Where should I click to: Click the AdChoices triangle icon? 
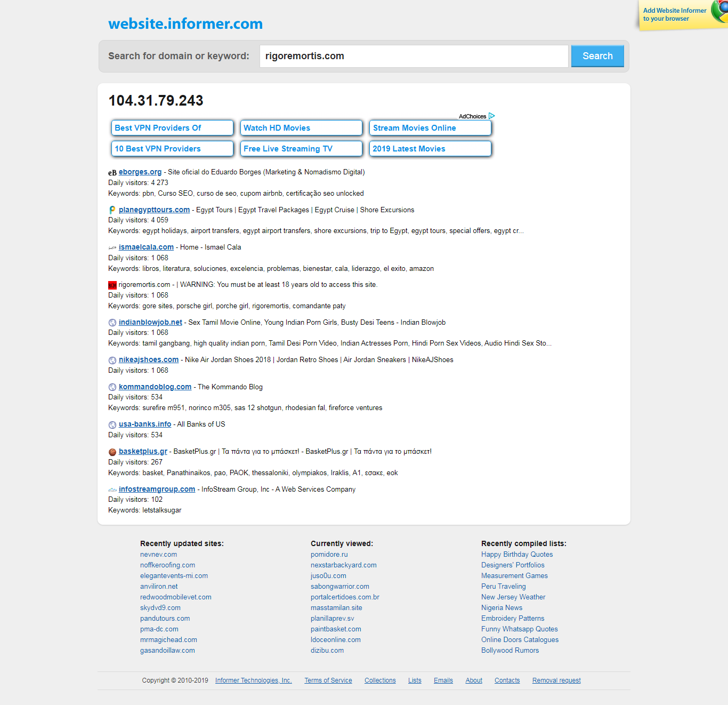tap(492, 116)
